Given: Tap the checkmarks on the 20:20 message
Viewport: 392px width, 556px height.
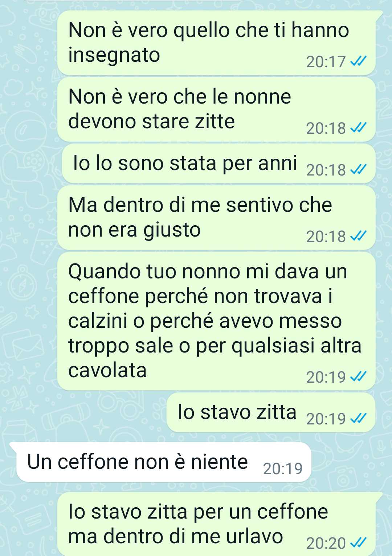Looking at the screenshot, I should [358, 543].
